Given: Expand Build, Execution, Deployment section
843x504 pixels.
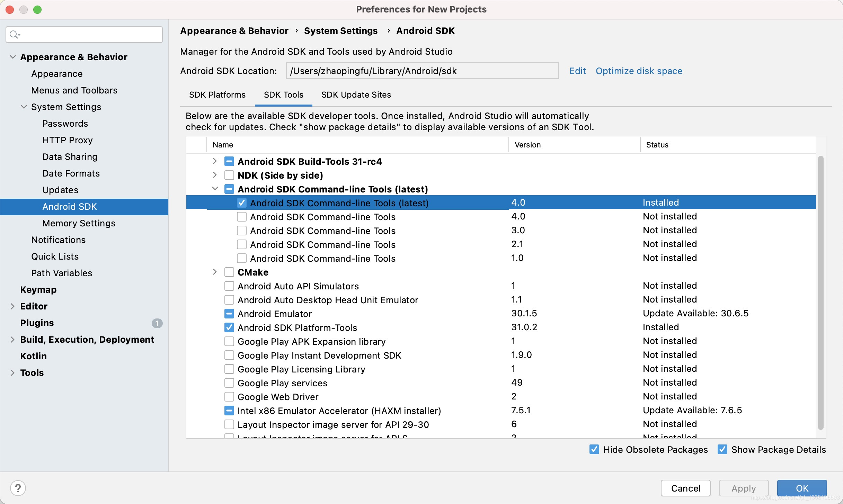Looking at the screenshot, I should [12, 340].
